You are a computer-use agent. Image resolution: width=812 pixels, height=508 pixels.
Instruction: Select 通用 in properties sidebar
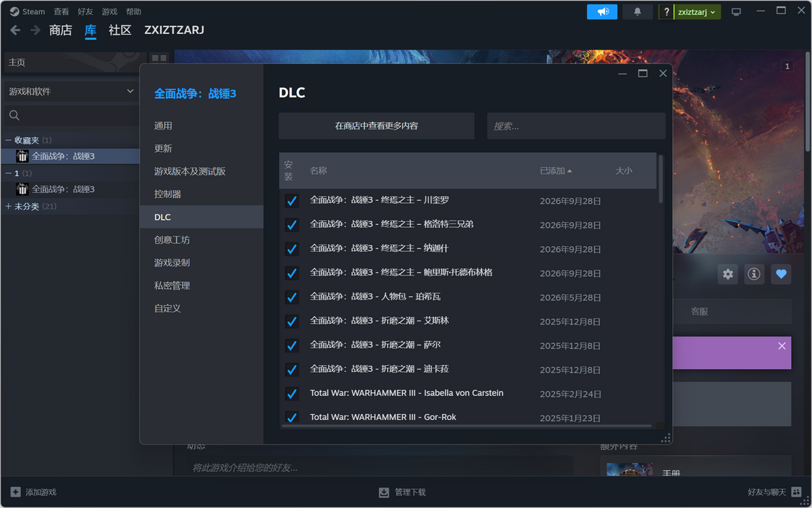(201, 126)
